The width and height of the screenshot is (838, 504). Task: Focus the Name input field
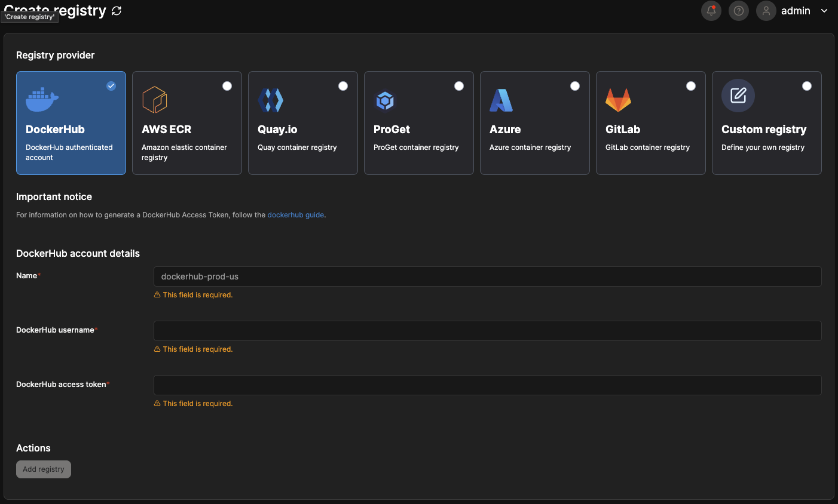click(x=488, y=276)
